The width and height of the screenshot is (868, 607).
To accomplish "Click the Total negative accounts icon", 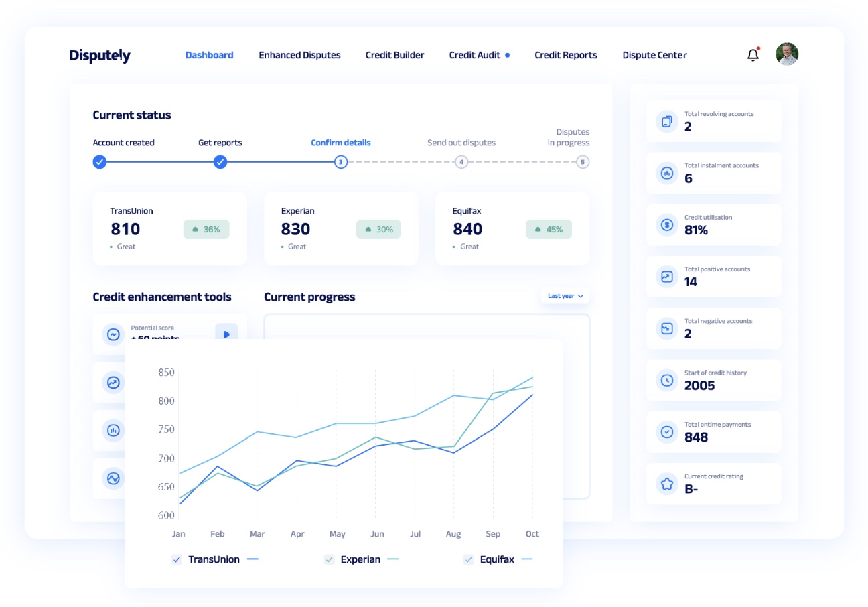I will (667, 328).
